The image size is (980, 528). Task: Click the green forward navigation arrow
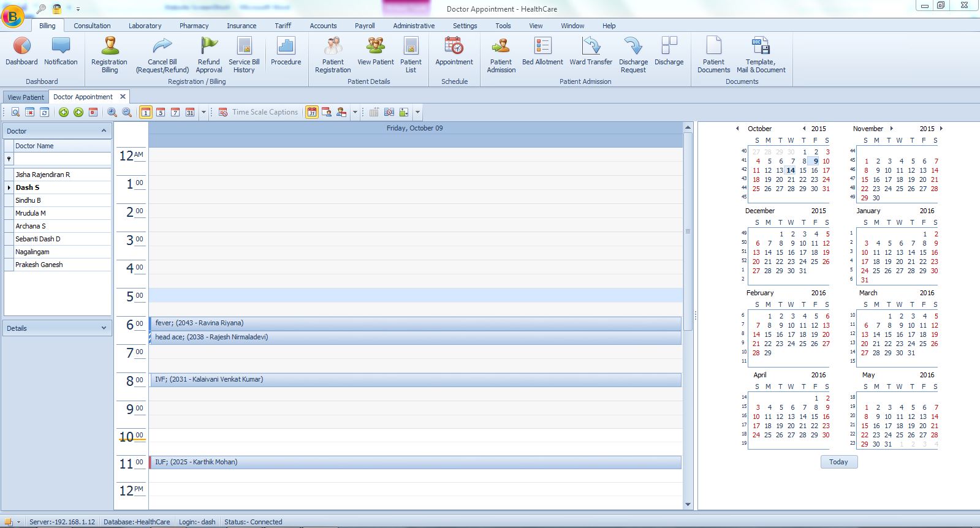[x=78, y=112]
